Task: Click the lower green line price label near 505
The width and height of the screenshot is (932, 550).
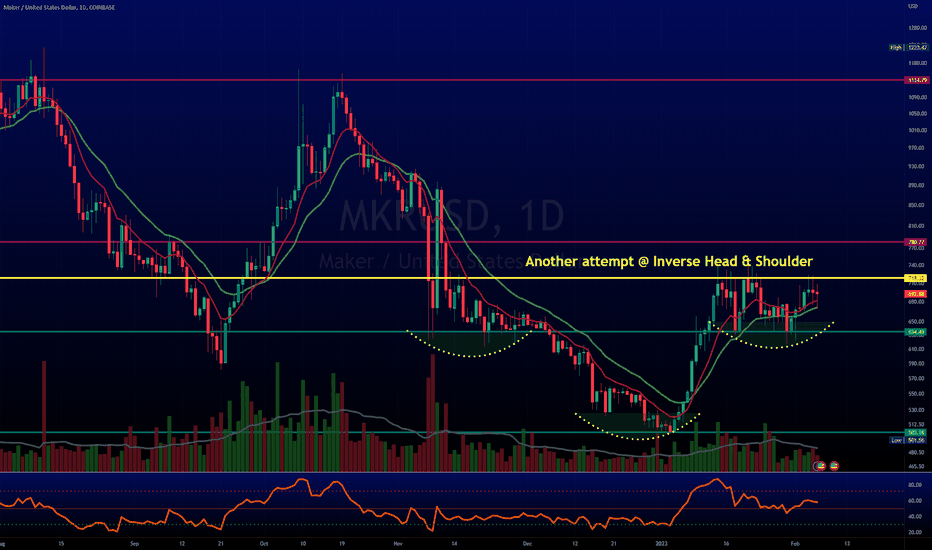Action: coord(915,432)
